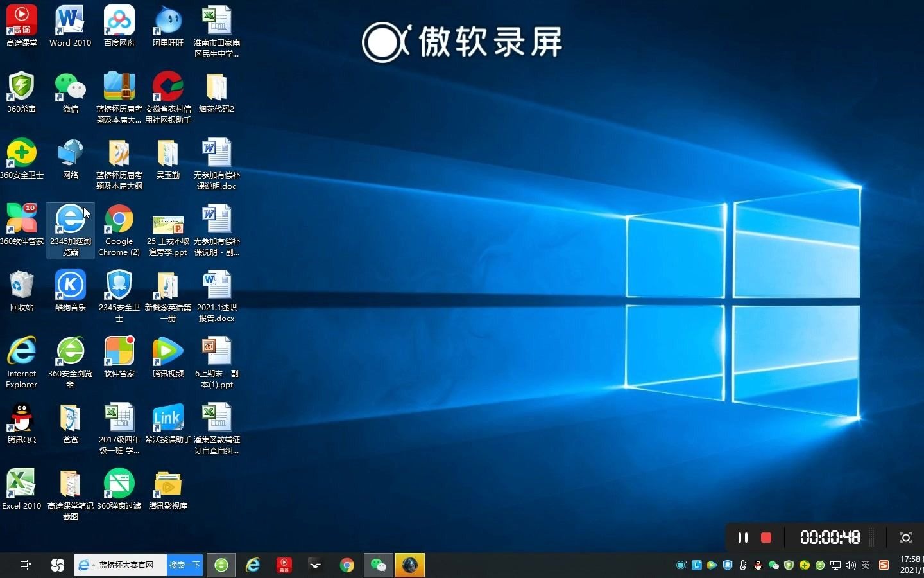Click the QQ penguin tray icon

tap(758, 566)
